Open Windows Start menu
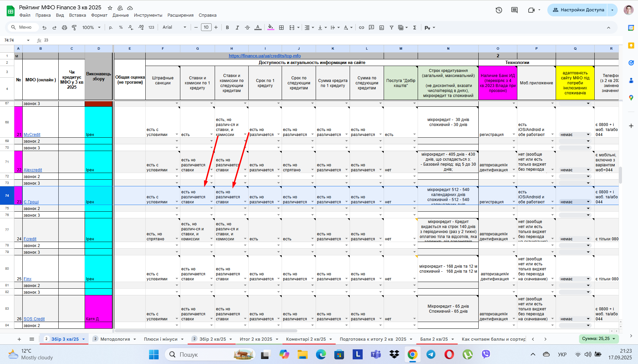Viewport: 638px width, 364px height. tap(154, 354)
